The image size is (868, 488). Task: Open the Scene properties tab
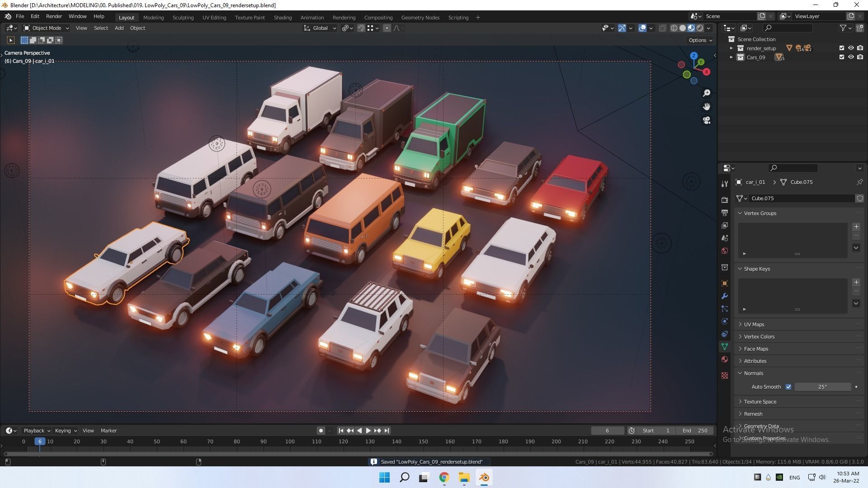(x=725, y=238)
